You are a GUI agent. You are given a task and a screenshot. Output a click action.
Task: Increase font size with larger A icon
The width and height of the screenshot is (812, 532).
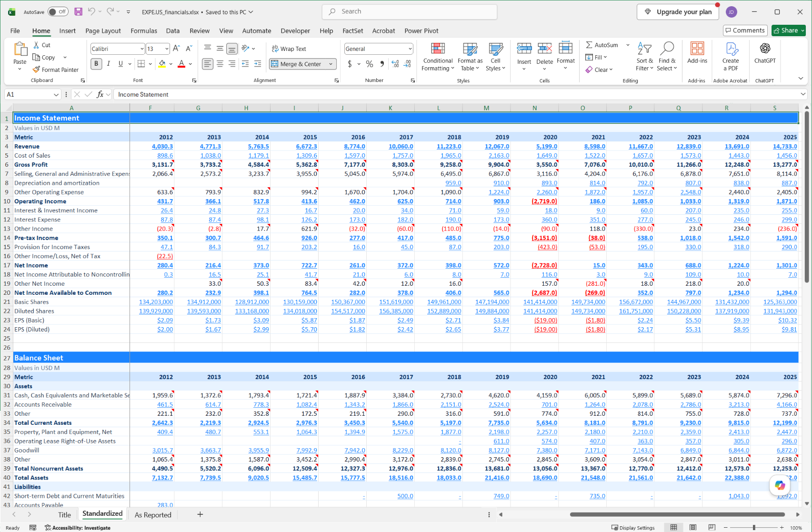176,49
